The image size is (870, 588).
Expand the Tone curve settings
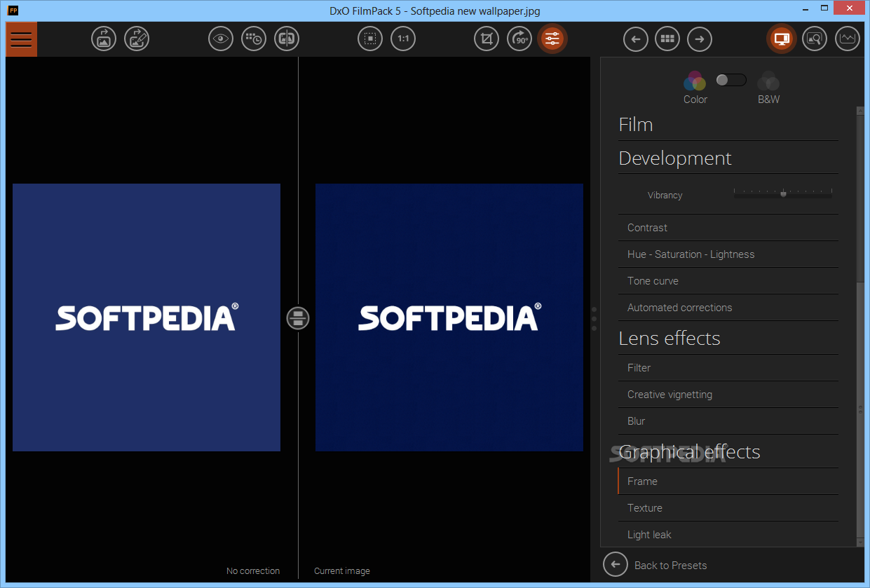(x=728, y=281)
